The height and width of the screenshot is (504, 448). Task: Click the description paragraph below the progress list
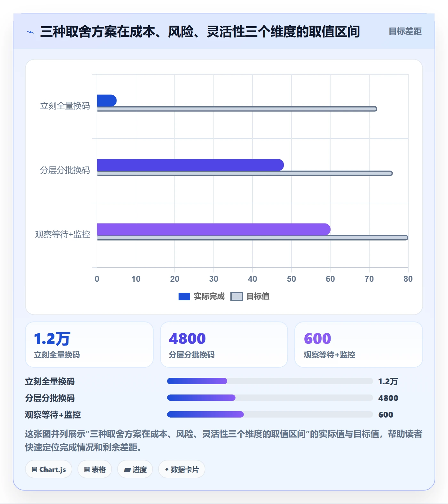pos(224,441)
